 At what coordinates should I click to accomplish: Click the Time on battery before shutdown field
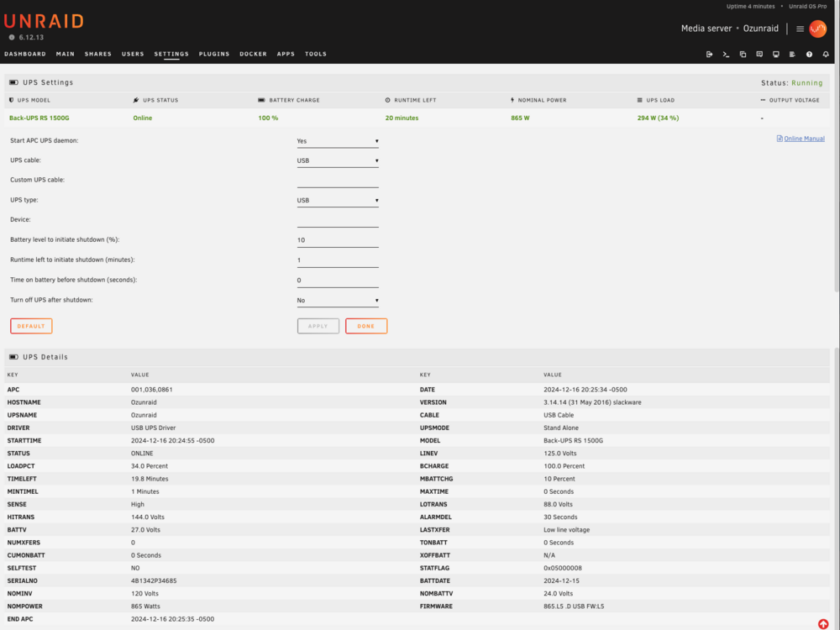point(338,281)
